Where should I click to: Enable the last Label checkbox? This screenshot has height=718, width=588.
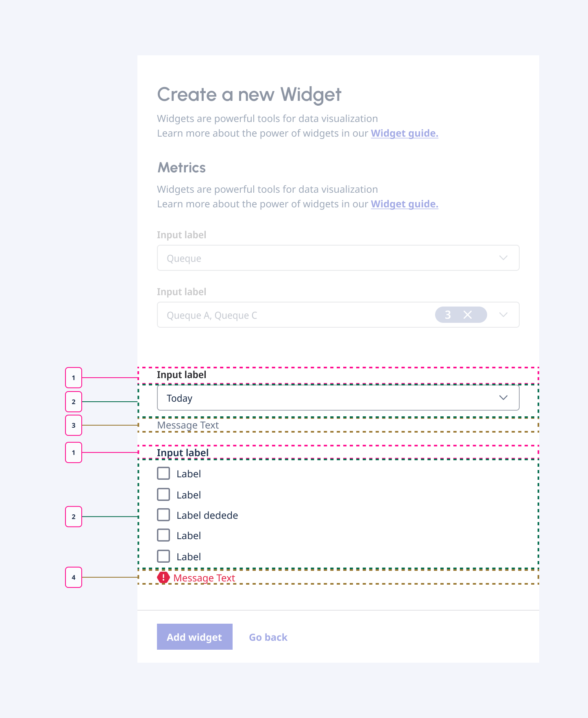pos(163,556)
